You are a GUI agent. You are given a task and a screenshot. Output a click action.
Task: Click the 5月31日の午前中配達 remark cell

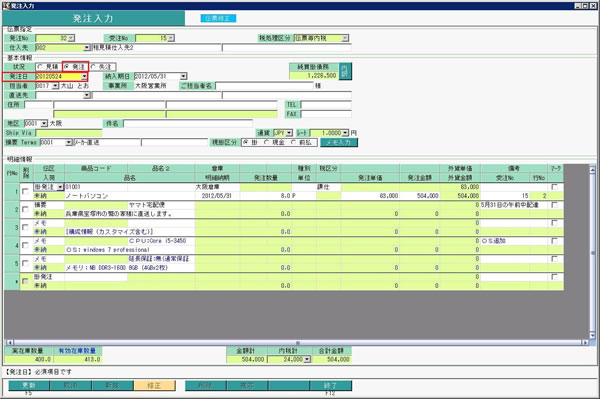(514, 205)
